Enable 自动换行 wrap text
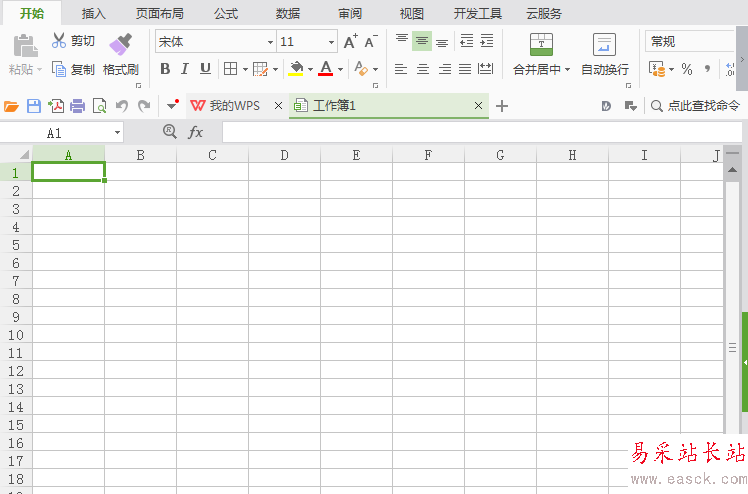This screenshot has width=748, height=494. (604, 54)
